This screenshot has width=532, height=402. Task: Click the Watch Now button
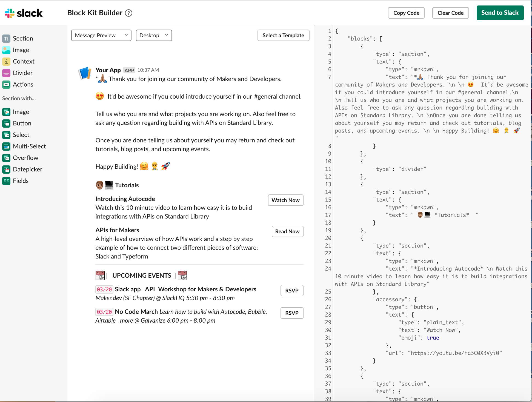tap(285, 200)
